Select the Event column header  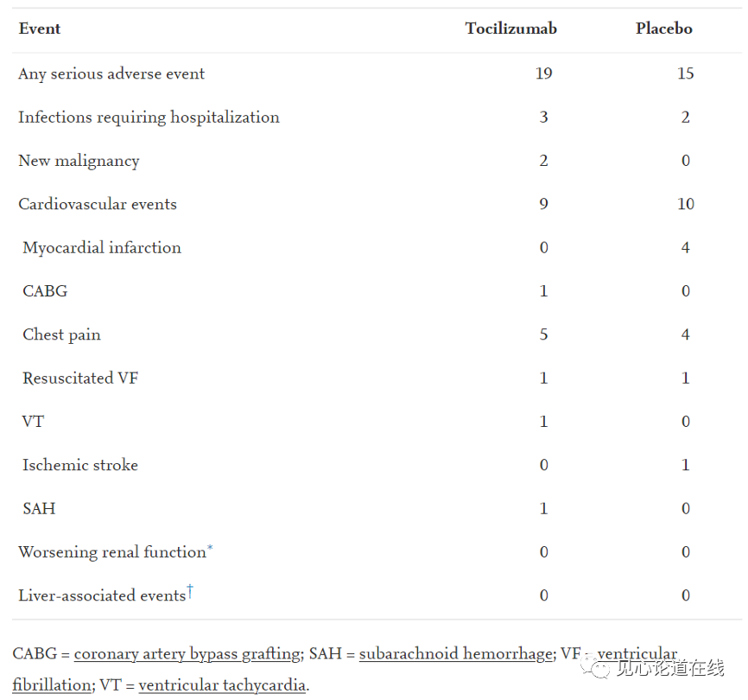coord(40,29)
